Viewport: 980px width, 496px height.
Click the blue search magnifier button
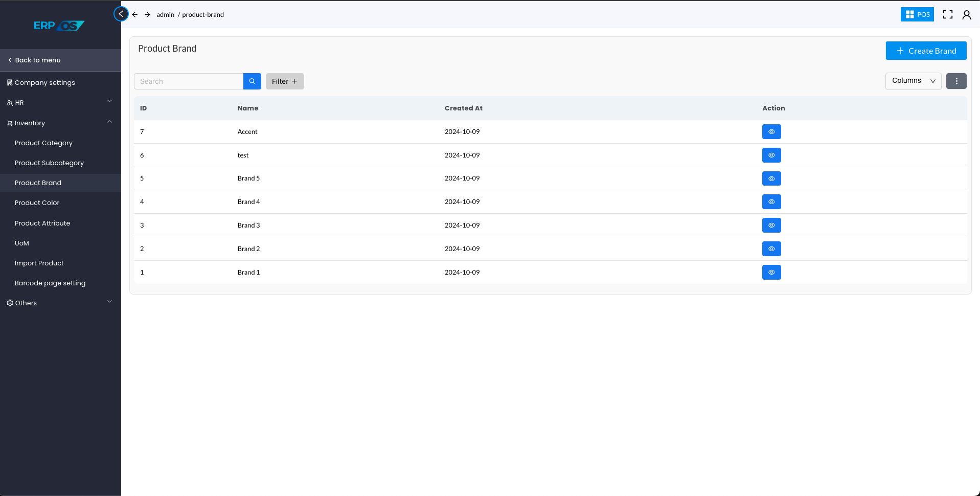pyautogui.click(x=252, y=81)
